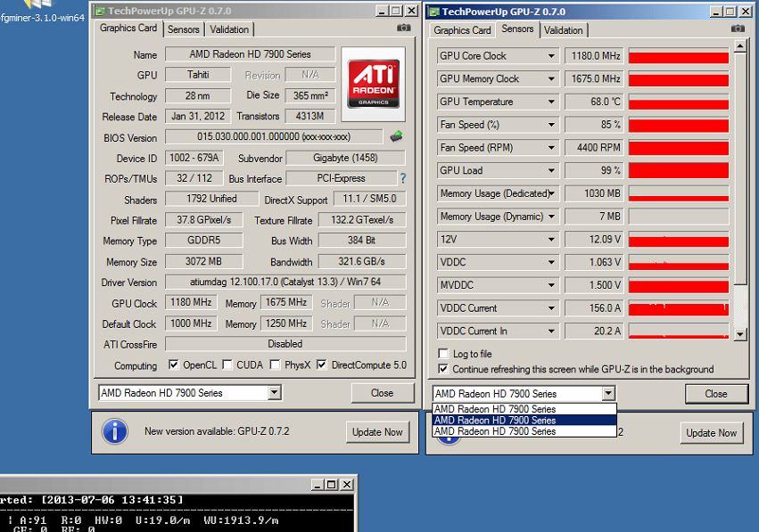Click the BIOS Version value field
759x532 pixels.
click(274, 137)
